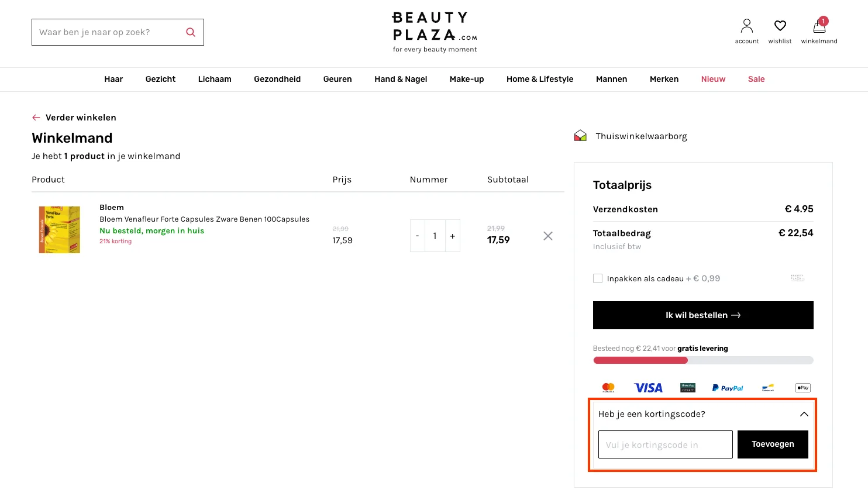This screenshot has width=868, height=493.
Task: Open the Make-up menu
Action: [467, 79]
